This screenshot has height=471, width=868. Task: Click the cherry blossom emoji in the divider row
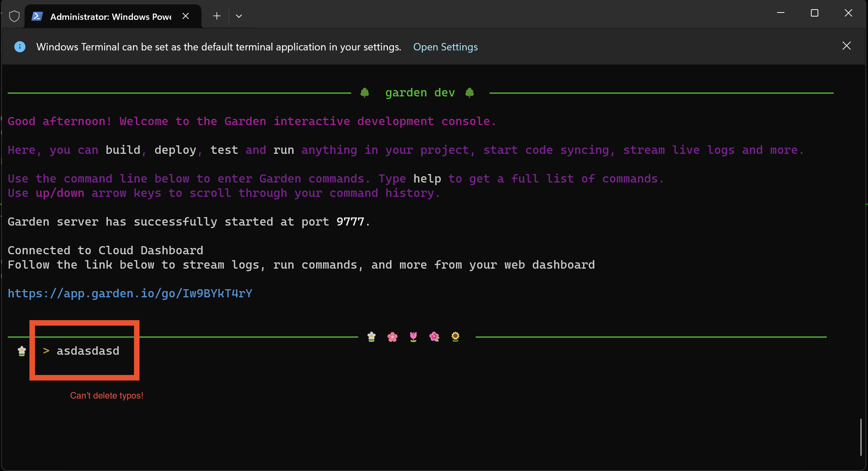click(x=392, y=336)
